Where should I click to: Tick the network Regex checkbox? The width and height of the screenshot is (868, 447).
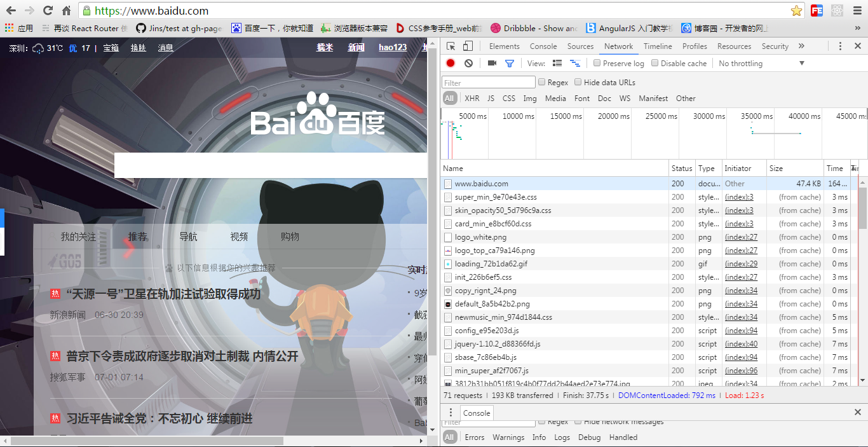[x=541, y=82]
